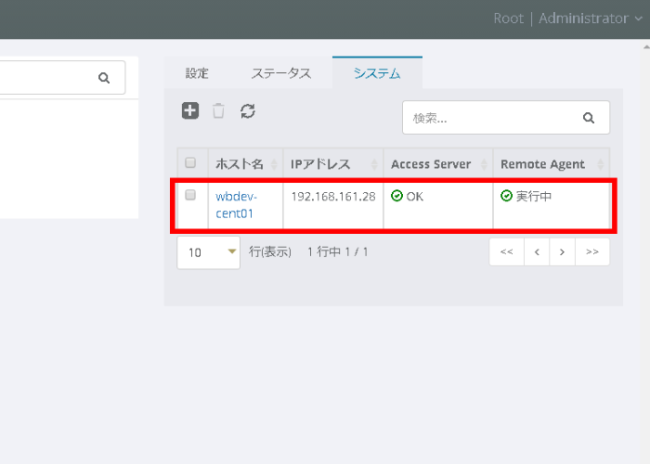
Task: Click the green 実行中 status icon
Action: [506, 196]
